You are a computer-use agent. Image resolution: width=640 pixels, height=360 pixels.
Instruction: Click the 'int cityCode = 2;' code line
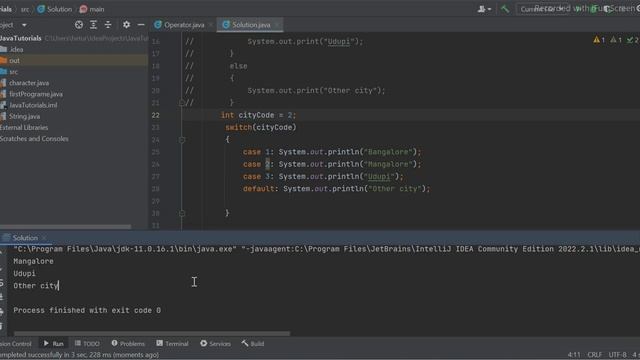258,115
